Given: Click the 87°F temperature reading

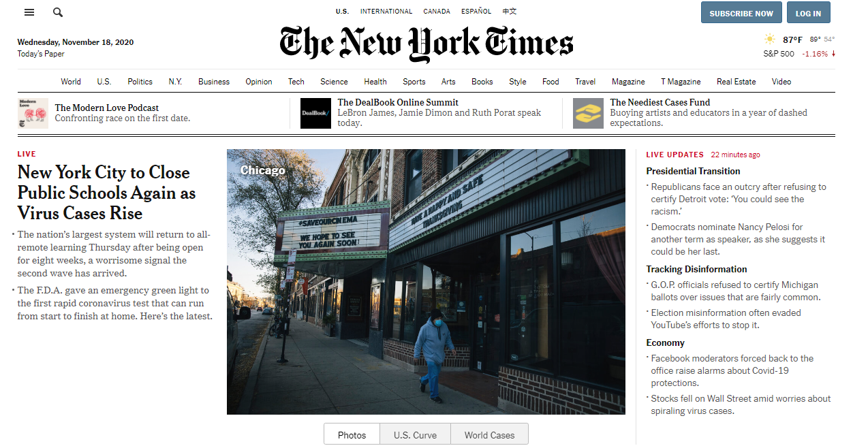Looking at the screenshot, I should coord(792,39).
